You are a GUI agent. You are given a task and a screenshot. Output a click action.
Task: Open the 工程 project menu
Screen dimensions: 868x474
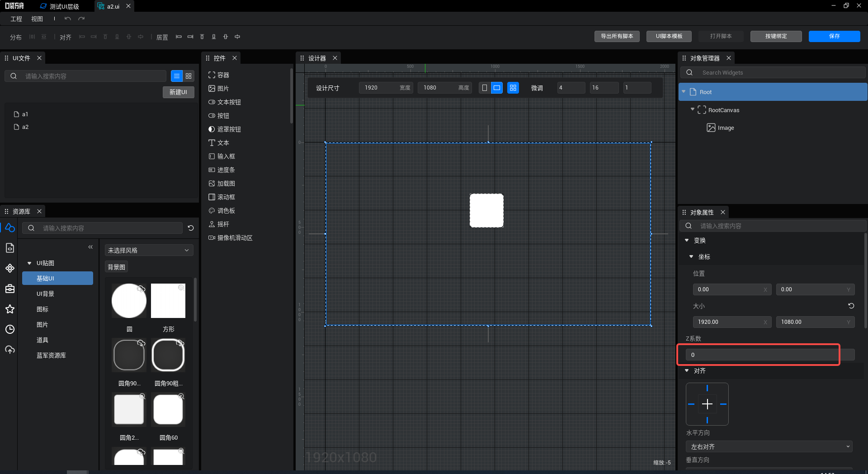click(16, 19)
